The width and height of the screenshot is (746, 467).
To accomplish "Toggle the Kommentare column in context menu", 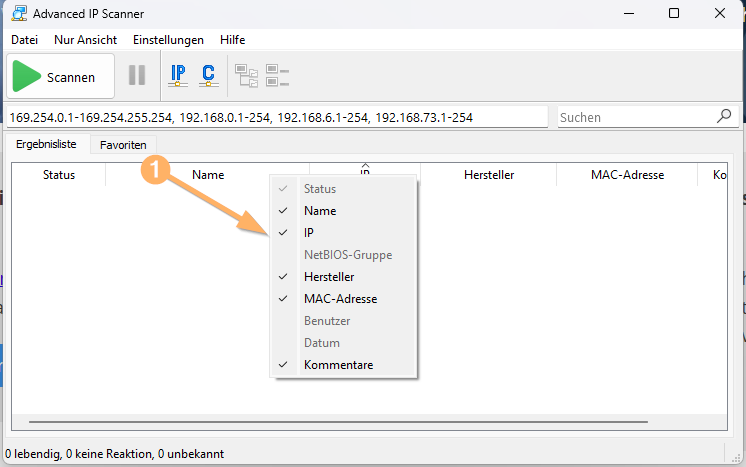I will (343, 365).
